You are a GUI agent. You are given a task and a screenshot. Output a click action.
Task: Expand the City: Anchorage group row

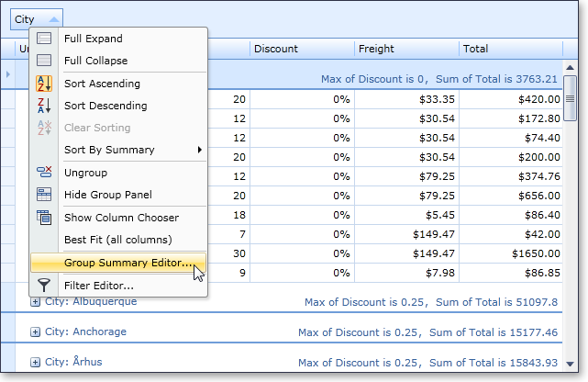36,332
